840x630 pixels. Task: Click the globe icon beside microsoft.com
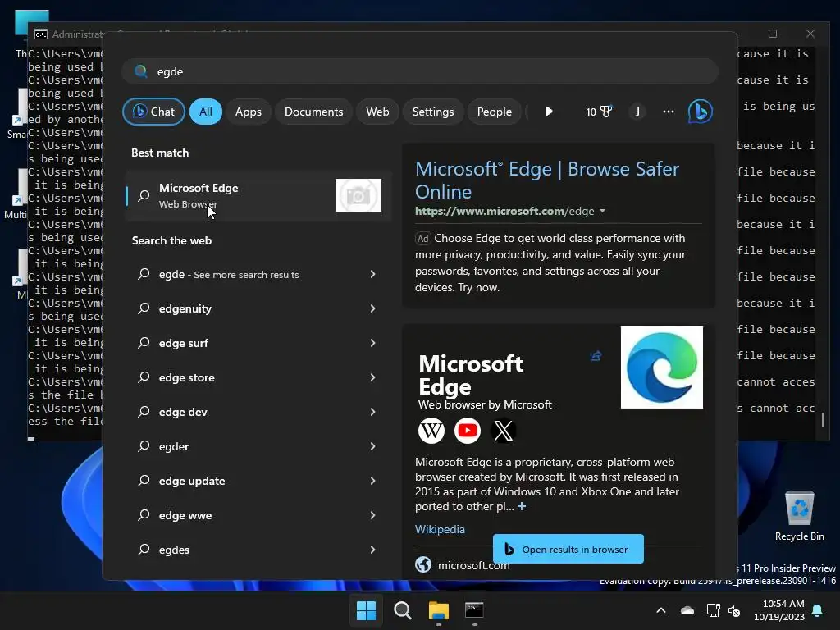pos(423,564)
